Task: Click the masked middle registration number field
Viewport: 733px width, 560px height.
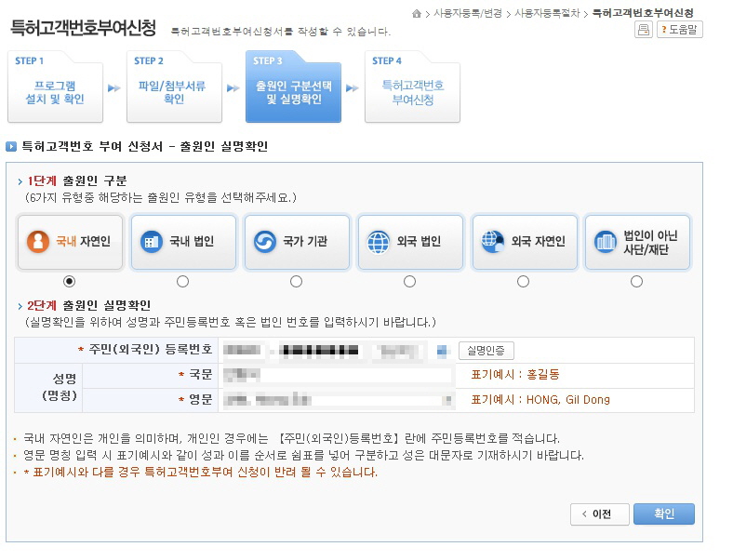Action: coord(321,351)
